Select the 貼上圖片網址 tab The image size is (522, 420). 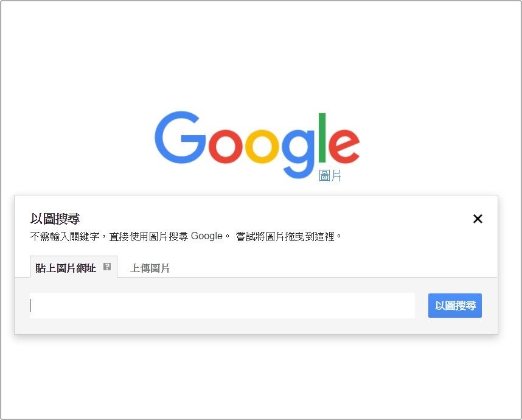coord(73,267)
